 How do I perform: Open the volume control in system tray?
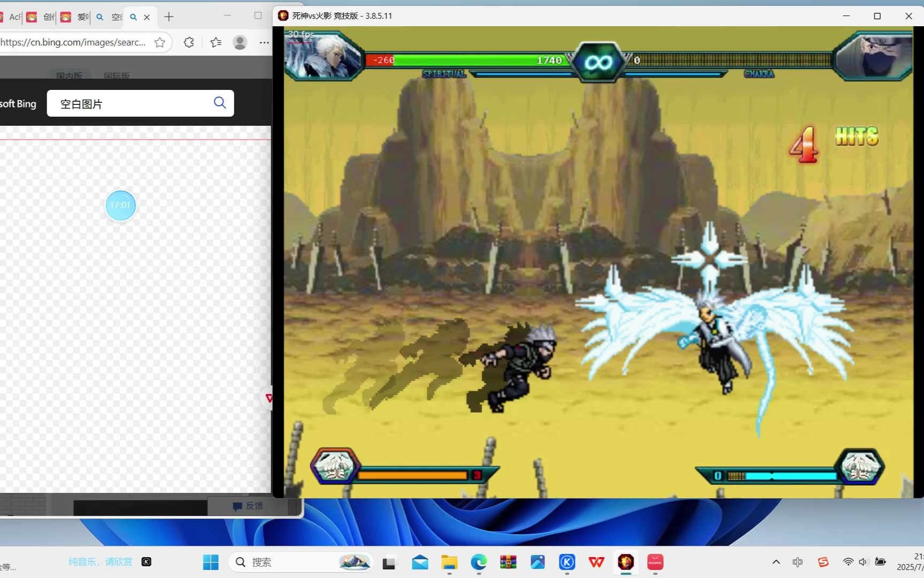863,562
